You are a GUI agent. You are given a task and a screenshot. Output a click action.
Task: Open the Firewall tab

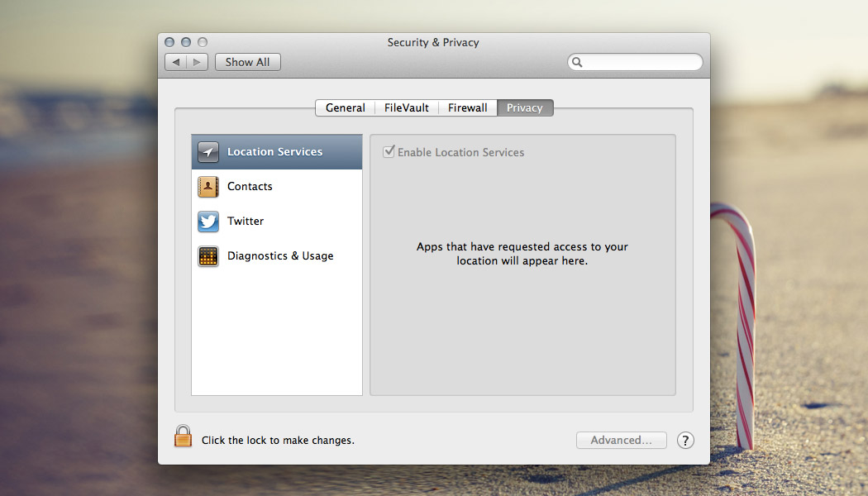coord(468,108)
